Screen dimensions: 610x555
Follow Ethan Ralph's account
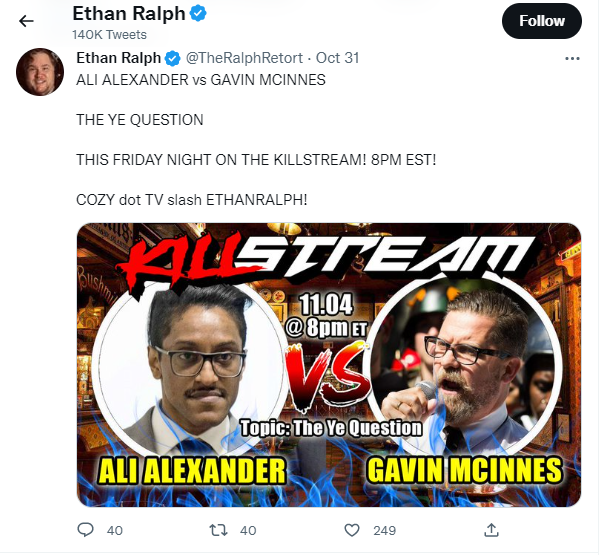click(x=542, y=21)
